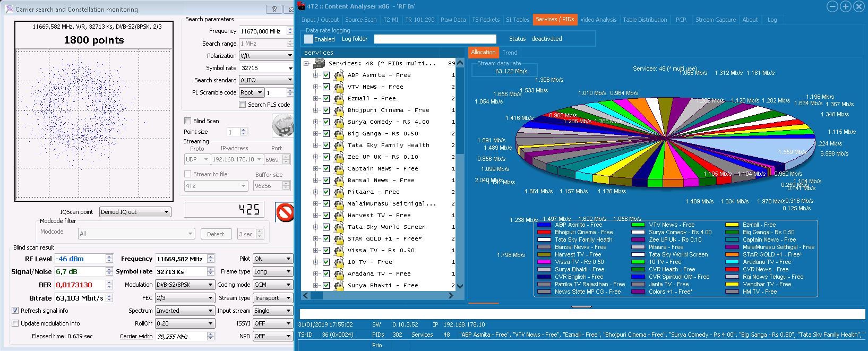868x351 pixels.
Task: Click the ABP Asmita service lock icon
Action: [339, 75]
